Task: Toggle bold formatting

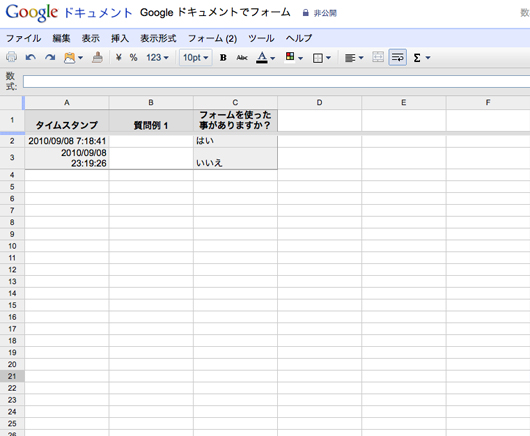Action: (x=223, y=58)
